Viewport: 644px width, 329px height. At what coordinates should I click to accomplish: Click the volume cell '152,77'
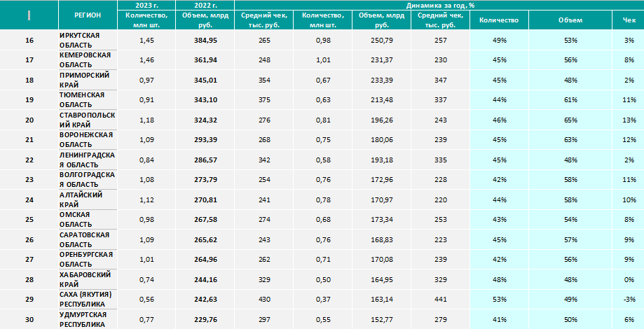(381, 320)
